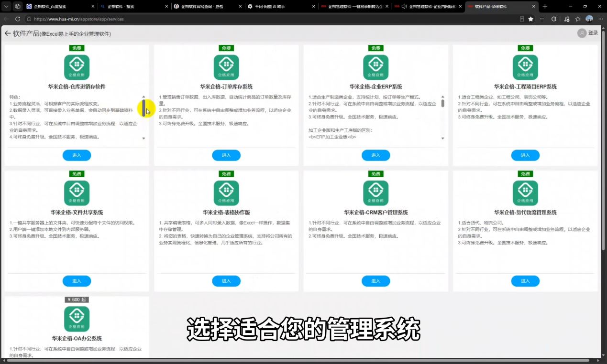607x364 pixels.
Task: Open the browser extensions icon
Action: click(554, 19)
